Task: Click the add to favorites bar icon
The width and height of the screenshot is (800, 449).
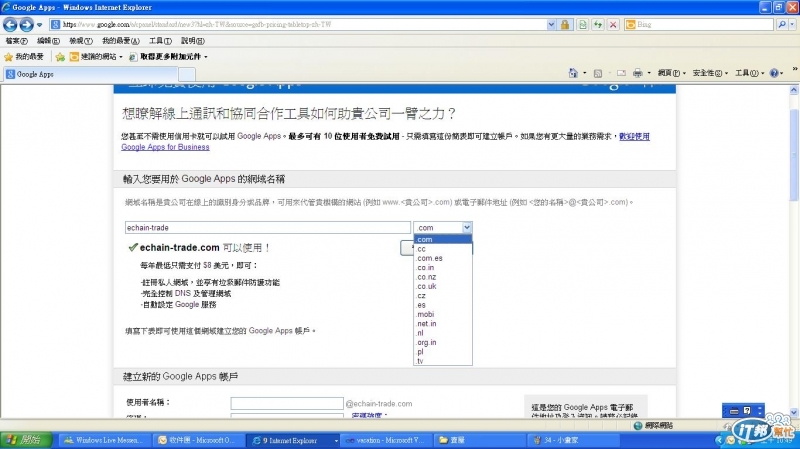Action: point(60,57)
